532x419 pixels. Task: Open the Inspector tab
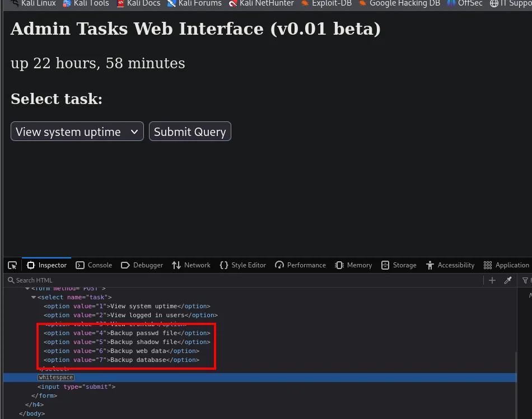coord(47,265)
